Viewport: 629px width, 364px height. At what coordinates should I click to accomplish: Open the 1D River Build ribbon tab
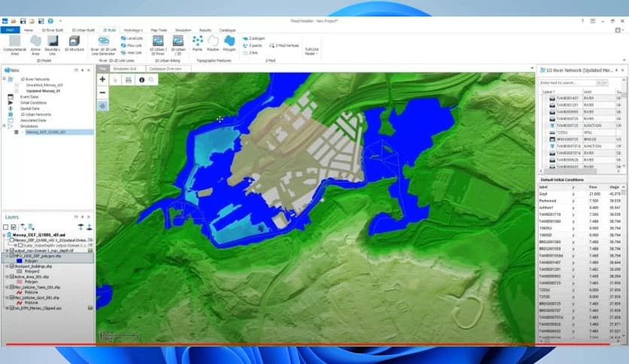[53, 30]
